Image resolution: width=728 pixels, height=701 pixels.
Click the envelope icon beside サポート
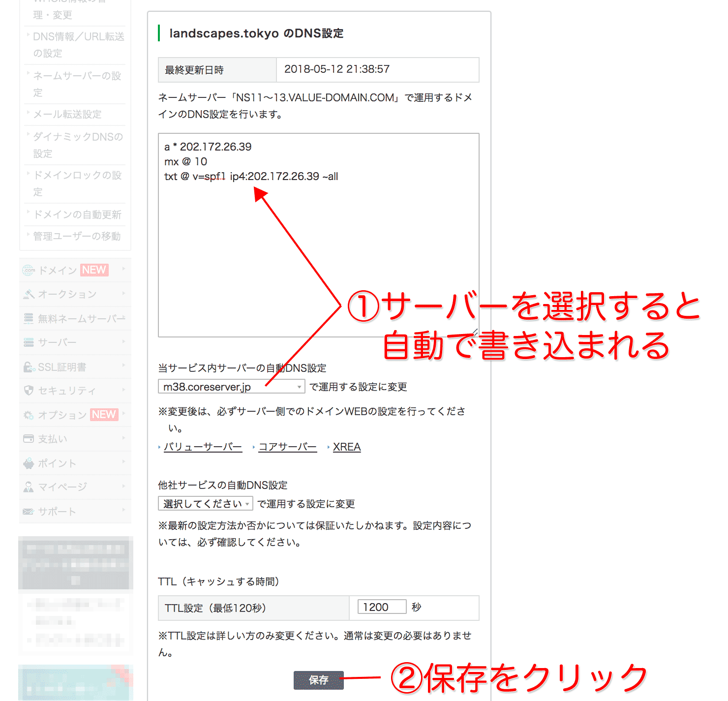point(29,512)
